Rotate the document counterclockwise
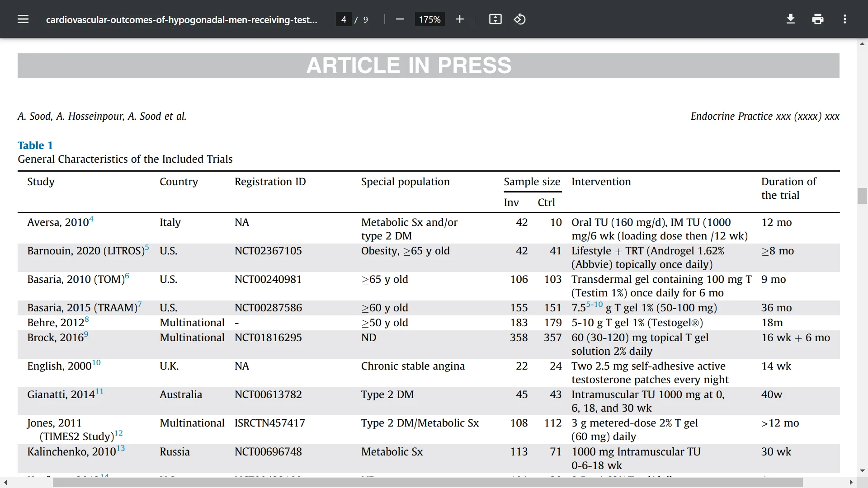 click(x=520, y=19)
